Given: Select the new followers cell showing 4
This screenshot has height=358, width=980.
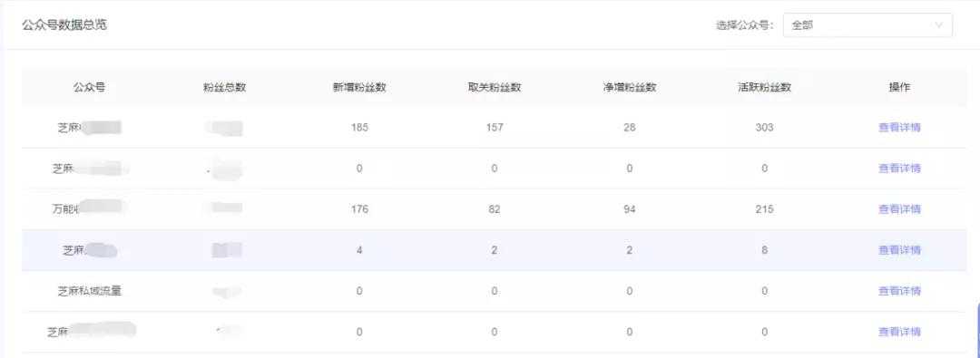Looking at the screenshot, I should click(x=359, y=250).
